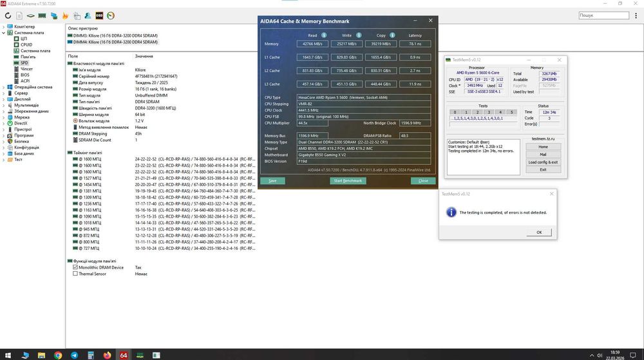Image resolution: width=644 pixels, height=360 pixels.
Task: Select DIMM3 Kllisre device row
Action: coord(113,35)
